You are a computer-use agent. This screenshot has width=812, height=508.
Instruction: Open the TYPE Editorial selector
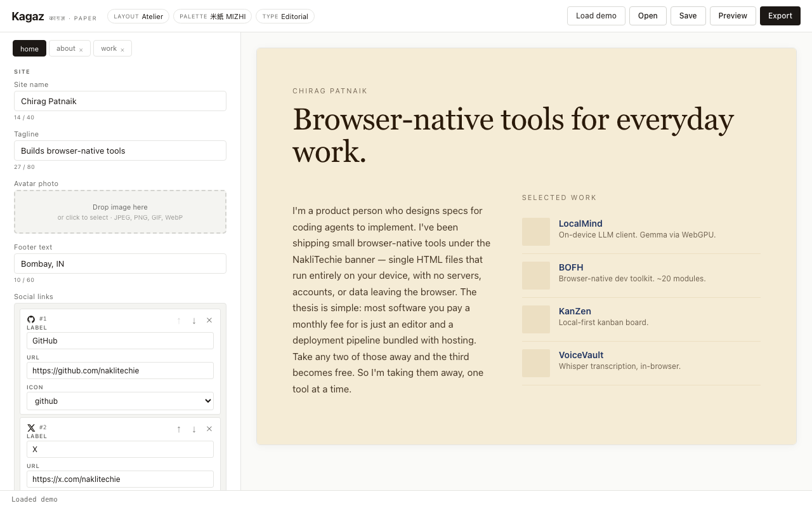(285, 17)
